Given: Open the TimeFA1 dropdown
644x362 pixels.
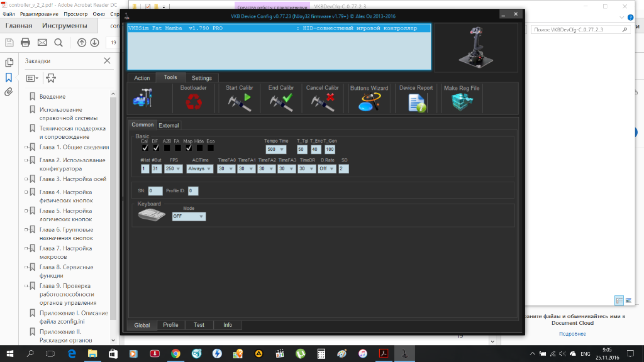Looking at the screenshot, I should (246, 168).
